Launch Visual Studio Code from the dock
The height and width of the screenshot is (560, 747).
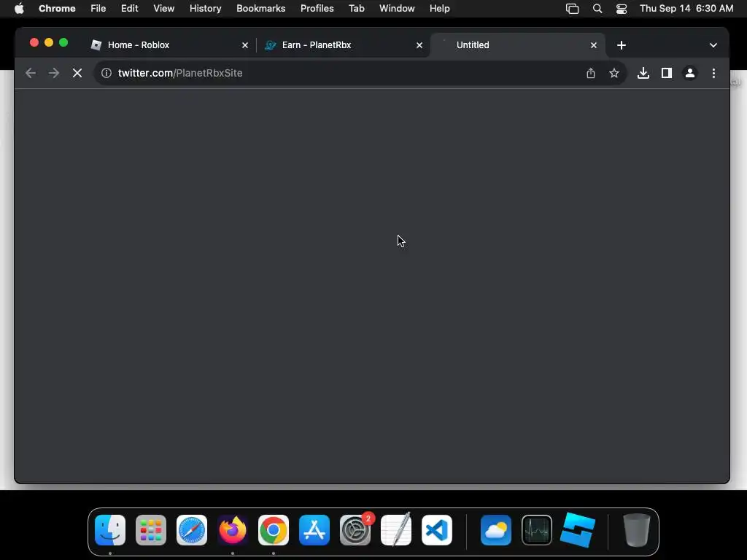[437, 530]
